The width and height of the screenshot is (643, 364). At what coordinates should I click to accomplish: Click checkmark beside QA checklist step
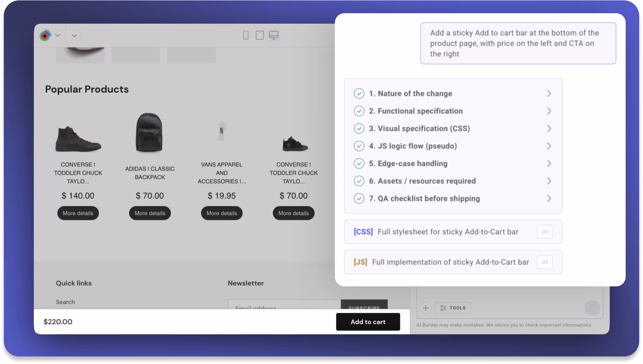click(359, 198)
